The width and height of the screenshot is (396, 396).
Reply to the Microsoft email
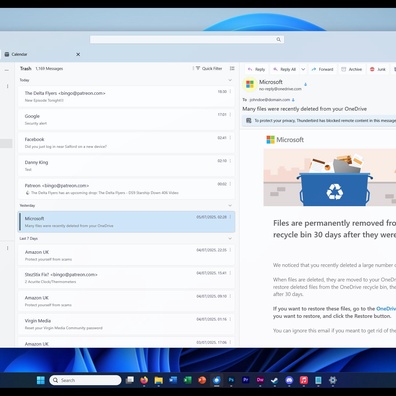tap(256, 69)
